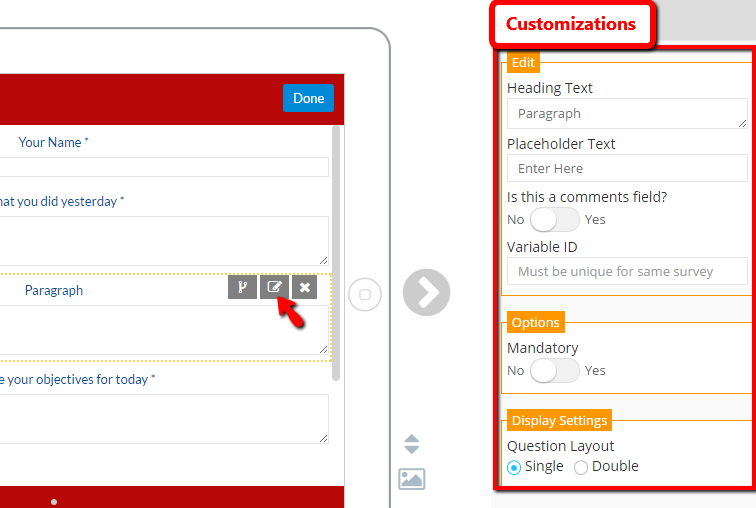Click the blue Done button
756x508 pixels.
pyautogui.click(x=309, y=98)
